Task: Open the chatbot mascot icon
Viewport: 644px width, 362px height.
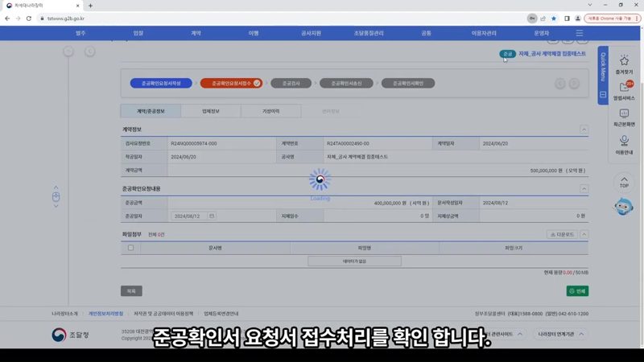Action: (623, 207)
